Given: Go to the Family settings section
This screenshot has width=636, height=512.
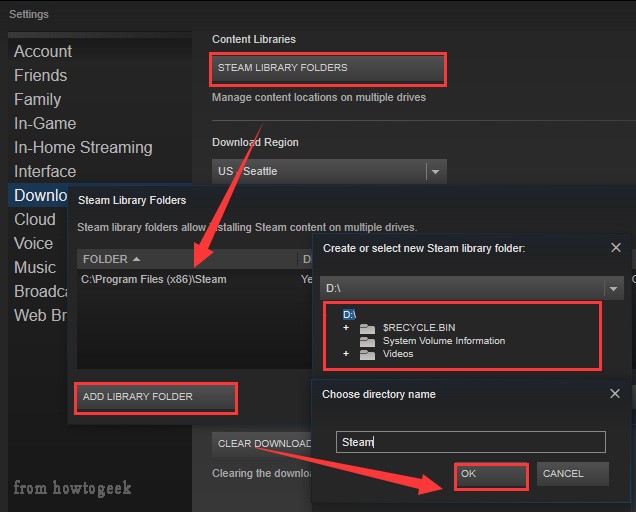Looking at the screenshot, I should (37, 99).
